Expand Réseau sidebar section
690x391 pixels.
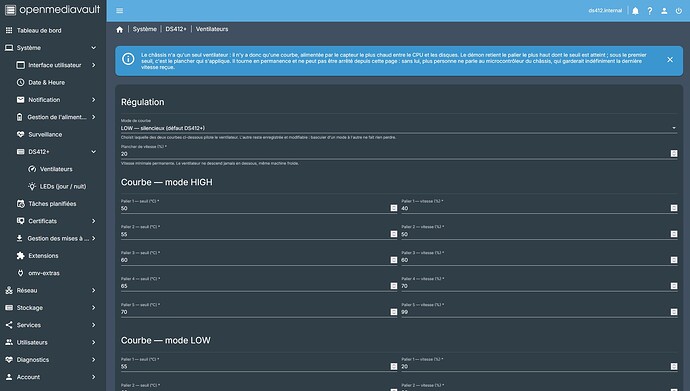(53, 290)
